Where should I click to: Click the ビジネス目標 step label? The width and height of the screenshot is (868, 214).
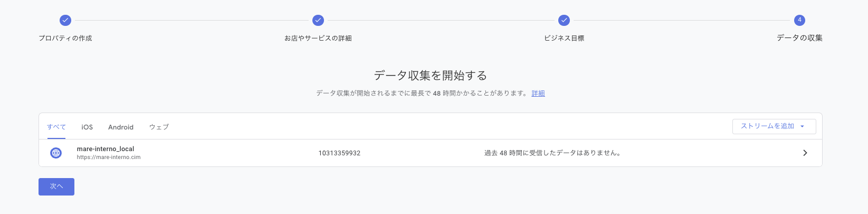[x=564, y=38]
